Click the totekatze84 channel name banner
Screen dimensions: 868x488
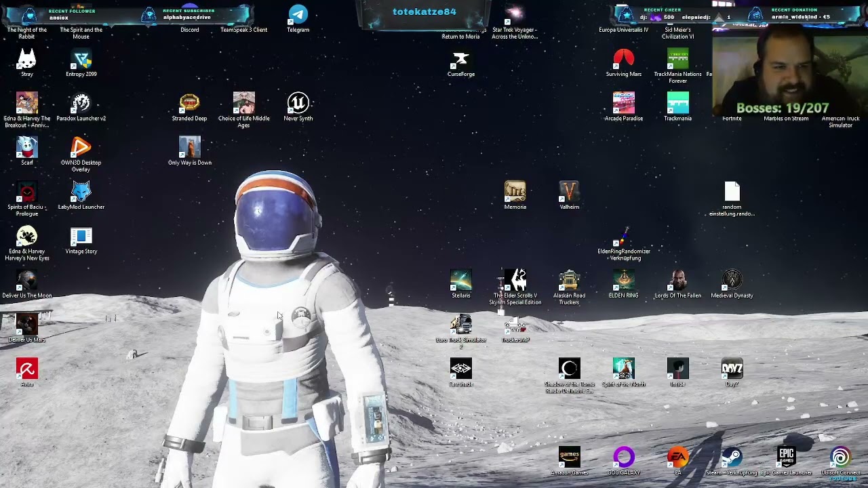[x=425, y=12]
